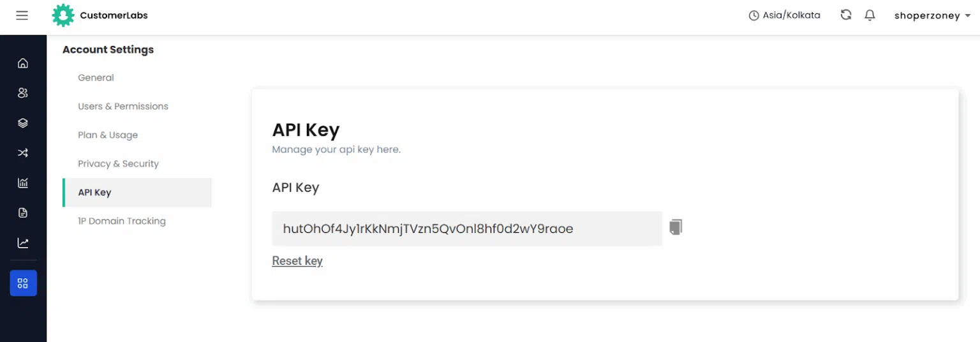Open the layers stack icon in sidebar
The image size is (980, 342).
23,123
